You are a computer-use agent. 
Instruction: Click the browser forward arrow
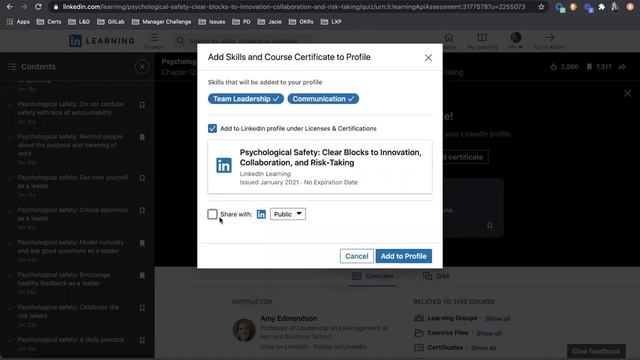[24, 7]
